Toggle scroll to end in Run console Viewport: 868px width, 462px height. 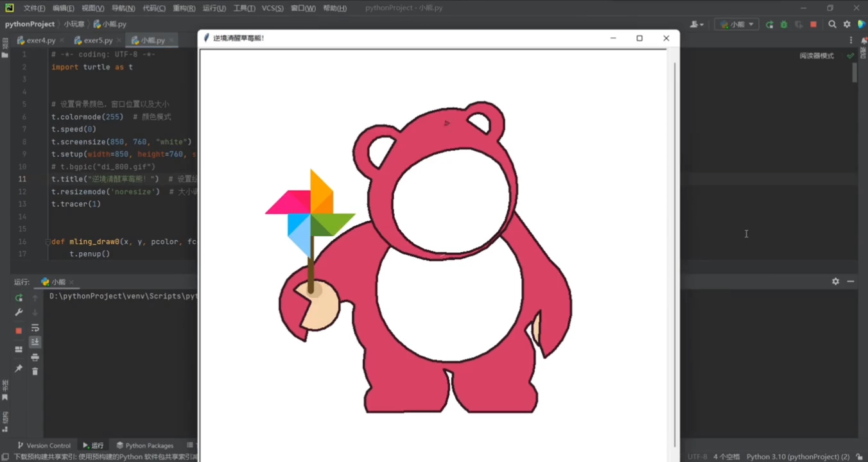click(35, 342)
